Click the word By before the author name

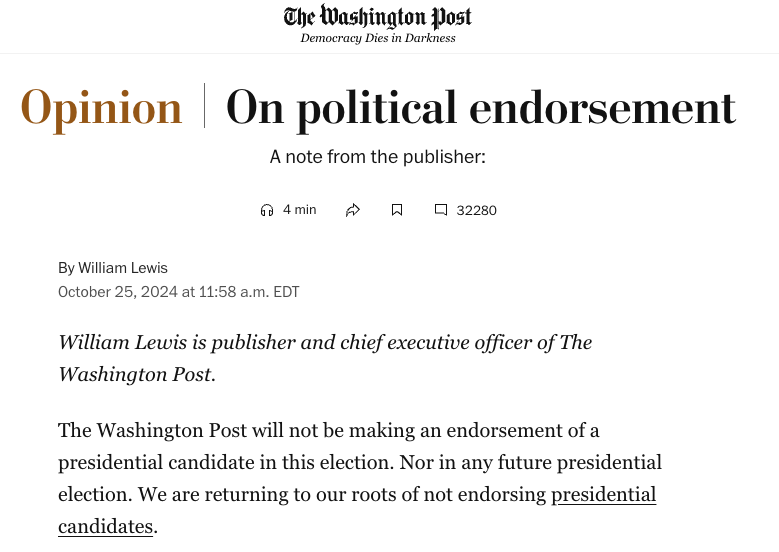coord(66,268)
